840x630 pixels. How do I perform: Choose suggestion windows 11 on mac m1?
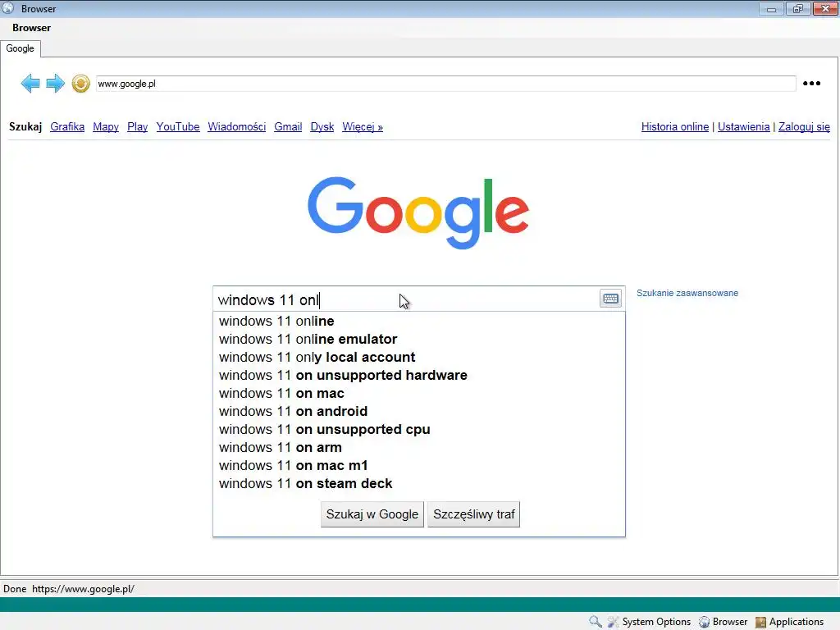click(x=419, y=466)
